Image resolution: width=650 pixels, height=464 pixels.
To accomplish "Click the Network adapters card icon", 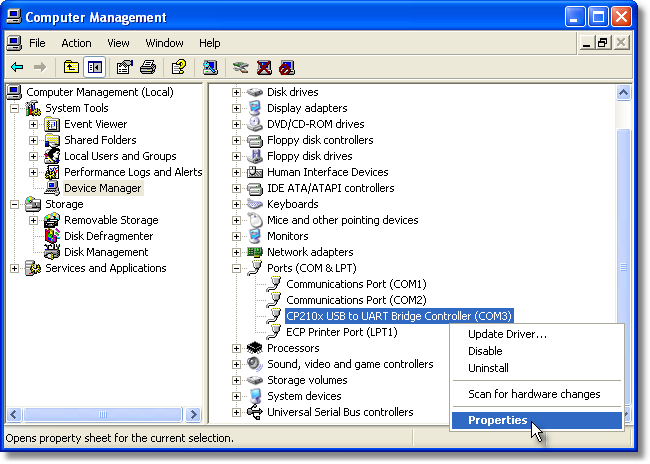I will [x=255, y=252].
